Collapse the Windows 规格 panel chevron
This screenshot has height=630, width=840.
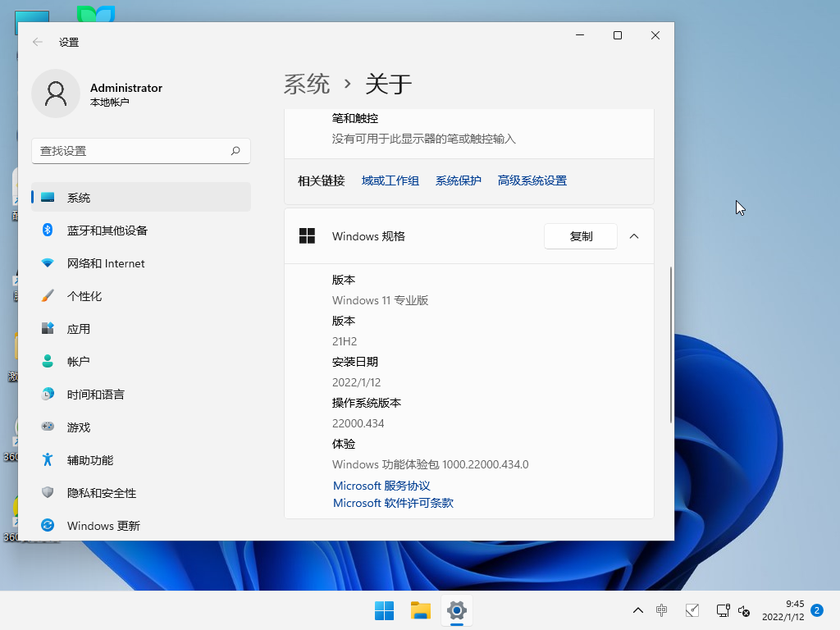pyautogui.click(x=634, y=235)
